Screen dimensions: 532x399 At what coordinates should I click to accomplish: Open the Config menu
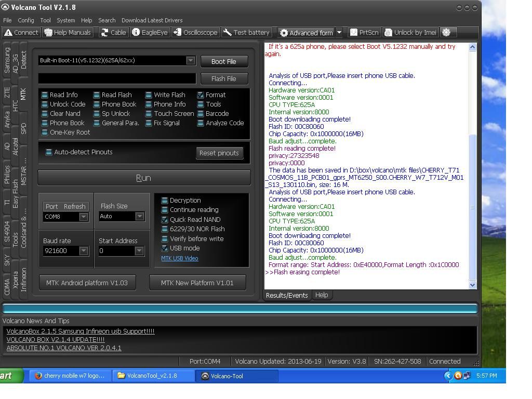tap(25, 20)
